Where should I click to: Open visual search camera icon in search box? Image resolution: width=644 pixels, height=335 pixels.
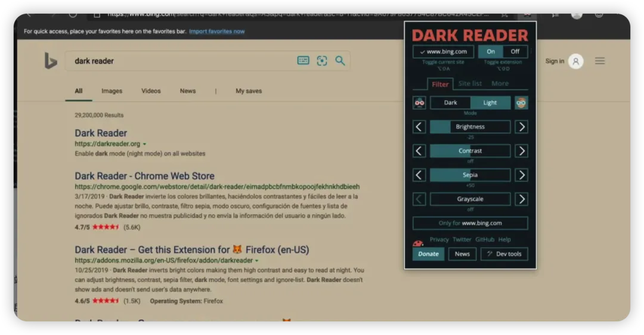coord(322,61)
